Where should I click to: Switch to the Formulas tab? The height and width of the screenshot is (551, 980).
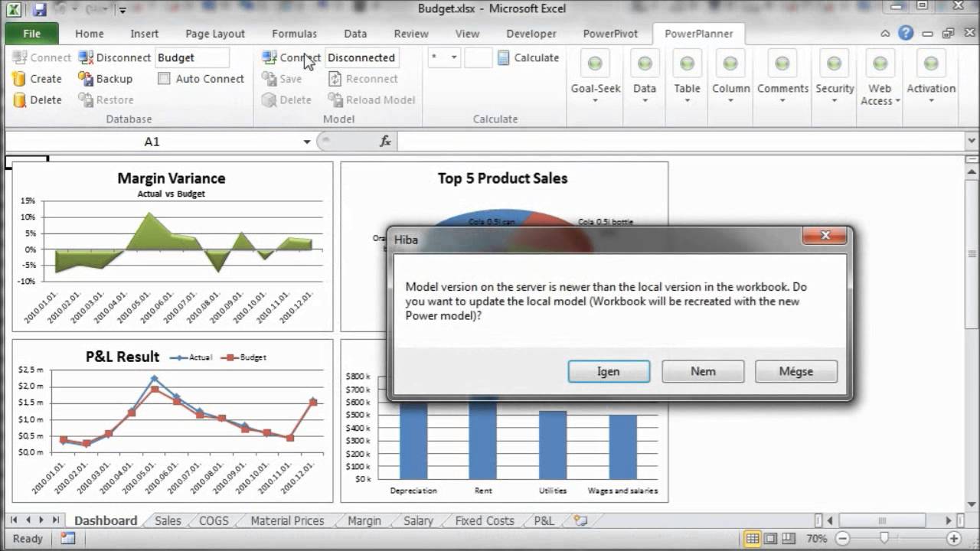(x=294, y=34)
